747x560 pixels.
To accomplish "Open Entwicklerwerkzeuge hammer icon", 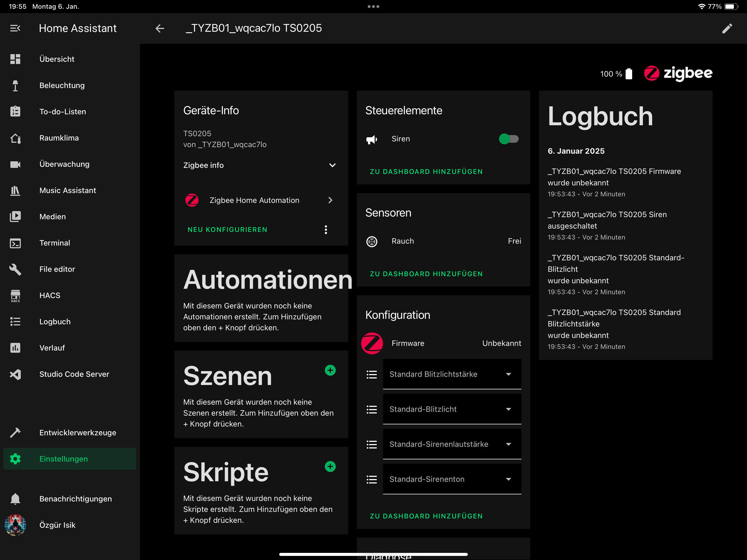I will click(15, 433).
